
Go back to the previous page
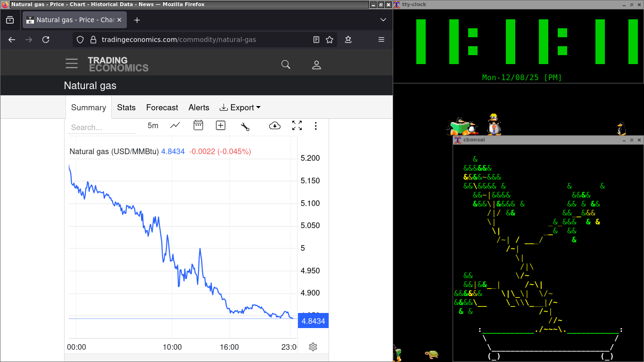[x=12, y=40]
